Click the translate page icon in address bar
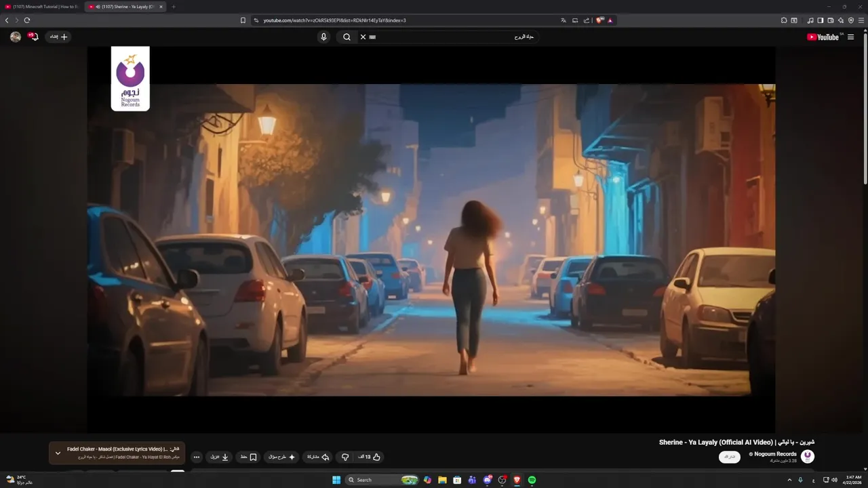The height and width of the screenshot is (488, 868). pos(563,20)
